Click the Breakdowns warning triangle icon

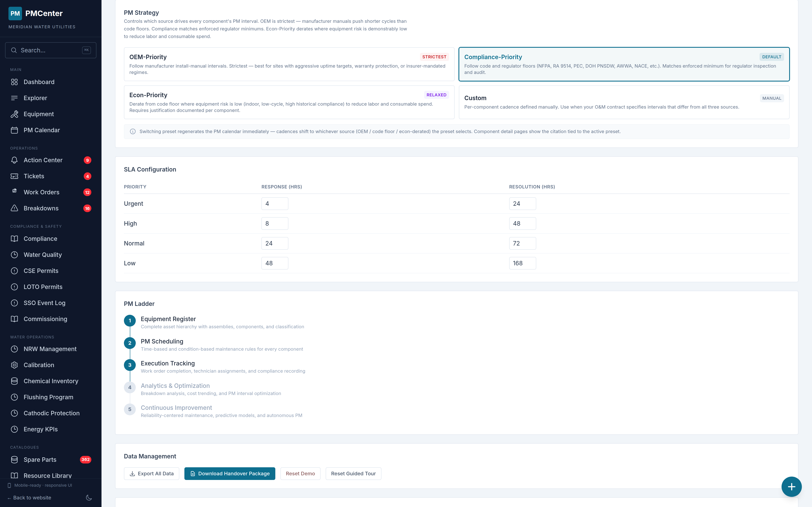pos(14,208)
